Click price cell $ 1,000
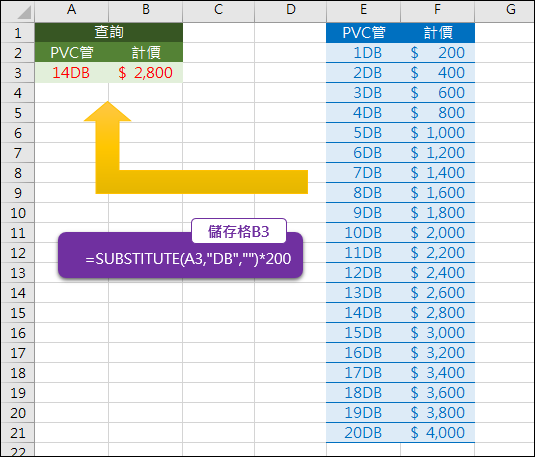The width and height of the screenshot is (535, 457). (437, 133)
